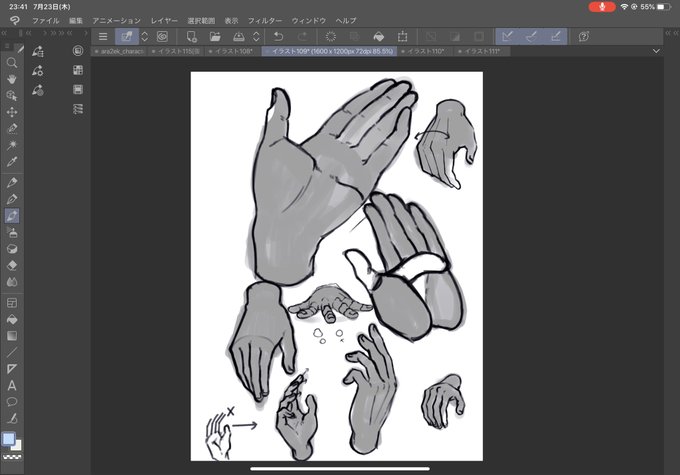Open the 表示 menu
The width and height of the screenshot is (680, 475).
click(231, 20)
